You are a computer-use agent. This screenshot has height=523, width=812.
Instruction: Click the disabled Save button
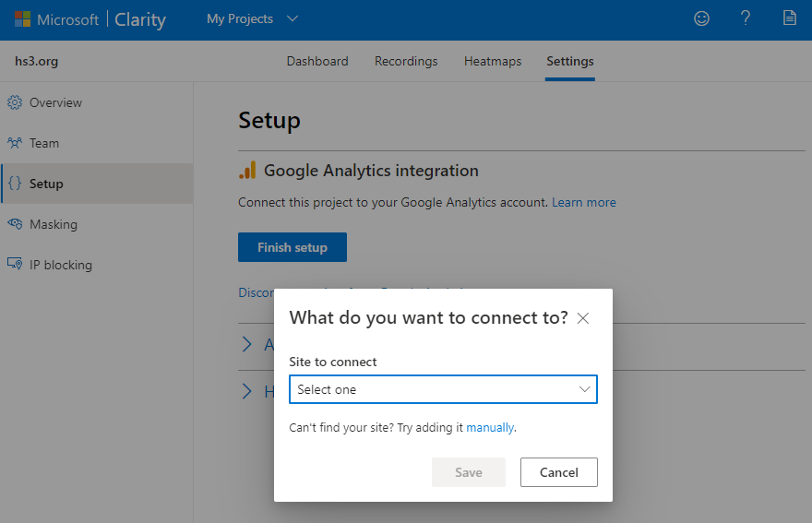(x=469, y=472)
